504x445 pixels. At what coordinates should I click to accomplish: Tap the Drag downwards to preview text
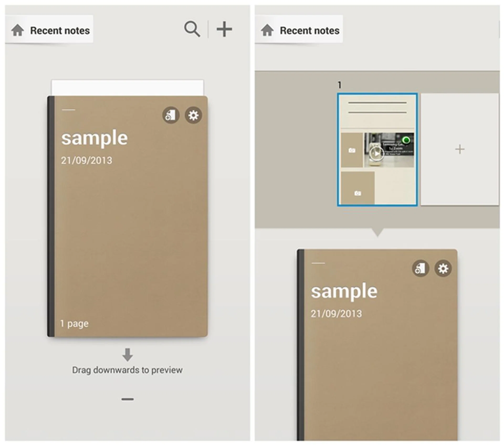(127, 370)
